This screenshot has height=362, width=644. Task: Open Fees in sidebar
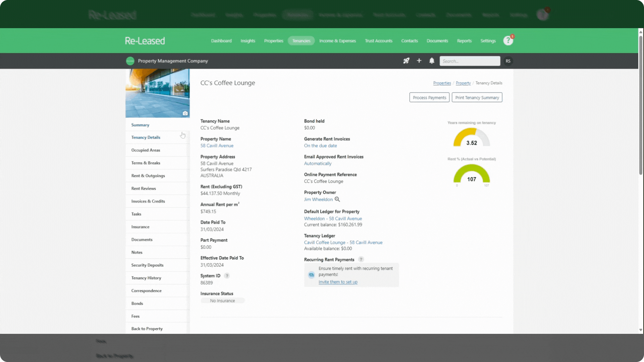[x=157, y=316]
